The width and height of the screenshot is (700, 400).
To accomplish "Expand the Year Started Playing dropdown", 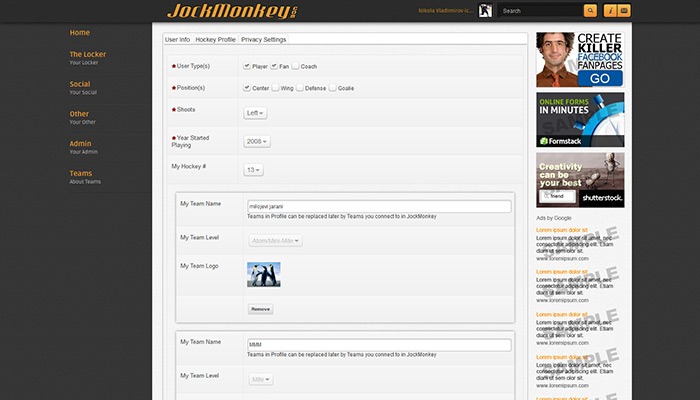I will pos(257,142).
